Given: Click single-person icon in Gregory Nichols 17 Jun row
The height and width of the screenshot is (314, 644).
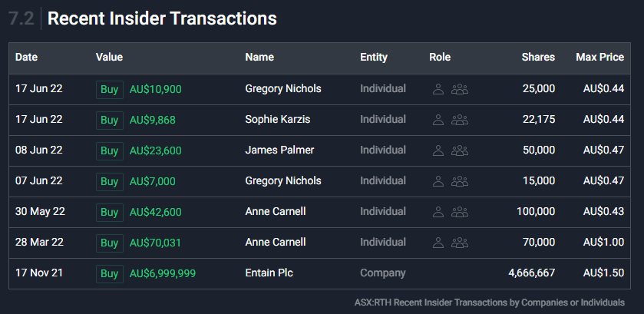Looking at the screenshot, I should [438, 89].
